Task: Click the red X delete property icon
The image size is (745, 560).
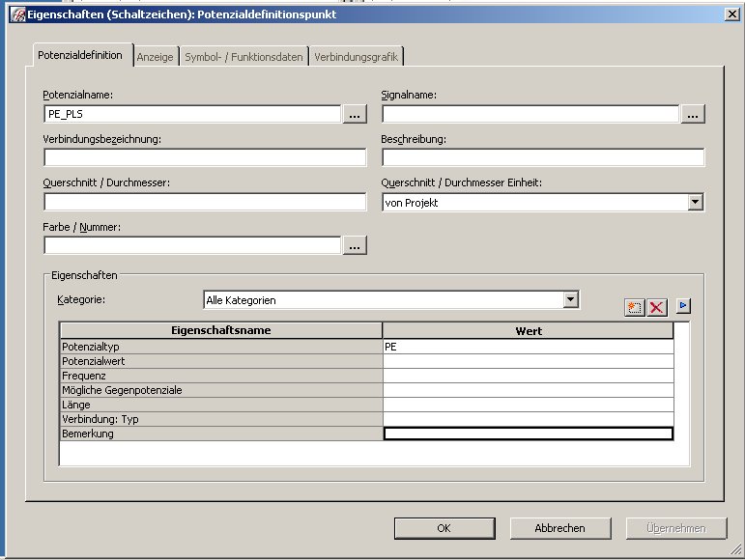Action: [x=657, y=307]
